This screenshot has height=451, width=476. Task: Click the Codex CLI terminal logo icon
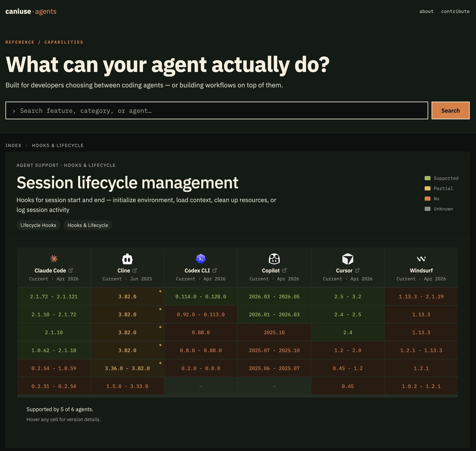(201, 259)
